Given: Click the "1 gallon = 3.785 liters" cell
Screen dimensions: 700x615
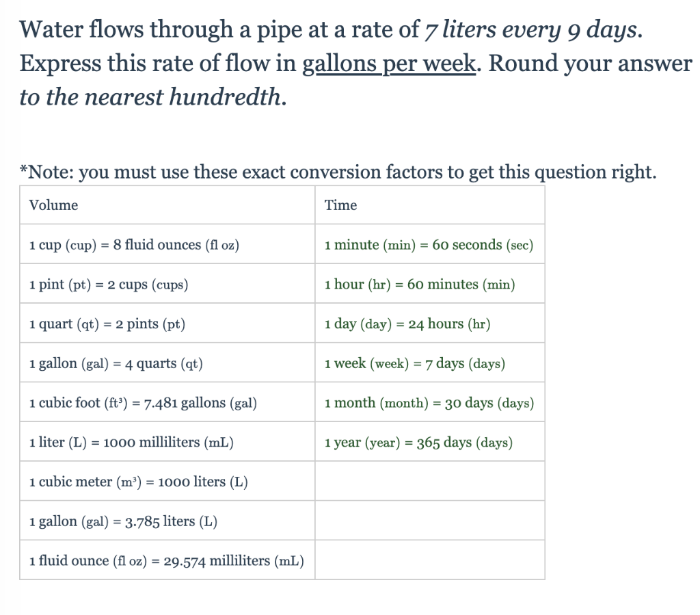Looking at the screenshot, I should [x=123, y=521].
